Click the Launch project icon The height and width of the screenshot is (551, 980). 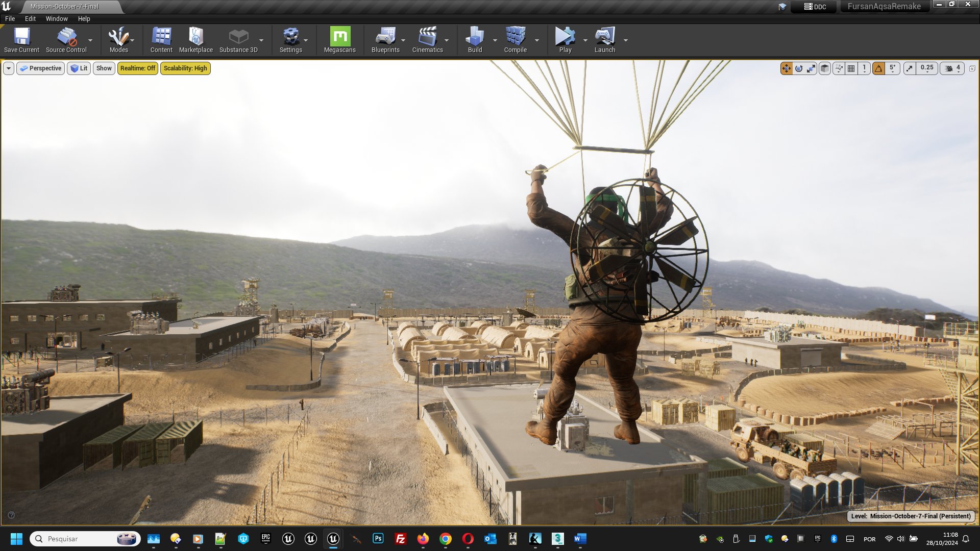pos(605,40)
